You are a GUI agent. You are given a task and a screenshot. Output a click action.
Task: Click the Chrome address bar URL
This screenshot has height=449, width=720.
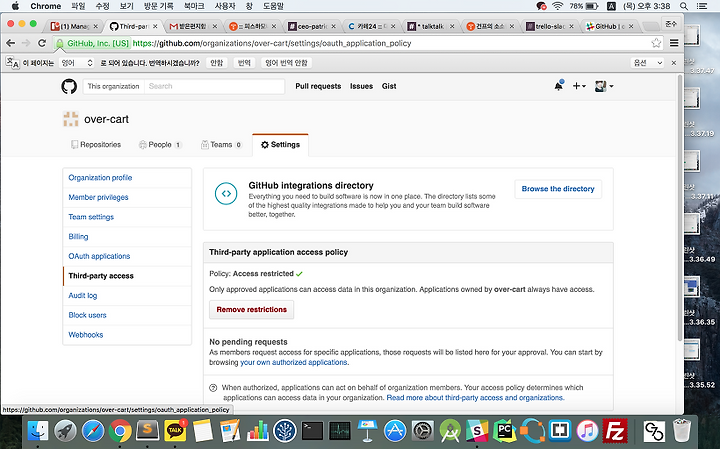click(x=272, y=43)
